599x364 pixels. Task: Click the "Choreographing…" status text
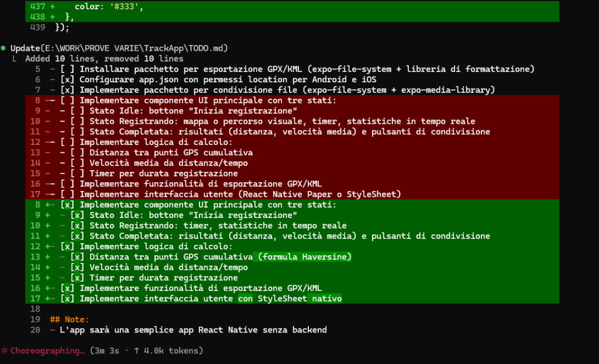tap(47, 351)
